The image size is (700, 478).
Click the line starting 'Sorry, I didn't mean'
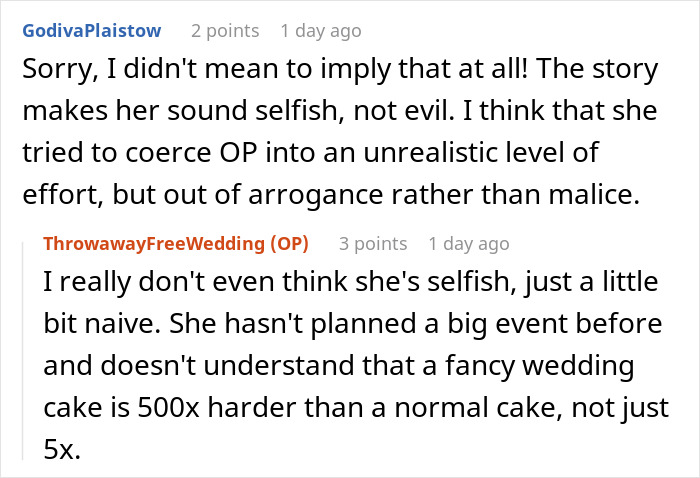pos(340,70)
